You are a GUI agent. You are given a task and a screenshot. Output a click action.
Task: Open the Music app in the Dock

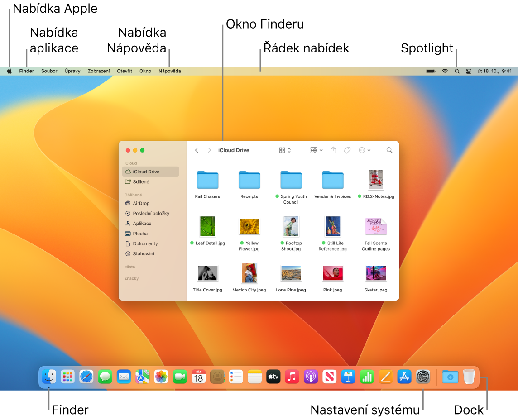[292, 377]
